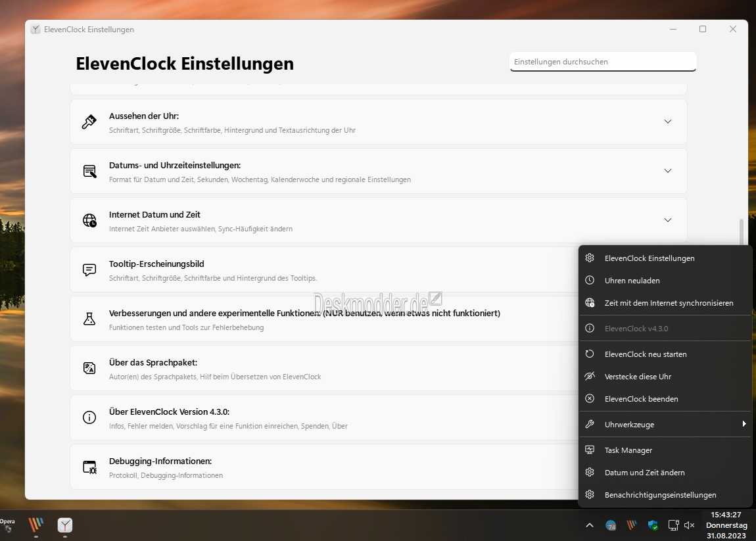
Task: Click the '31.08.2023' date in the taskbar
Action: pyautogui.click(x=726, y=536)
